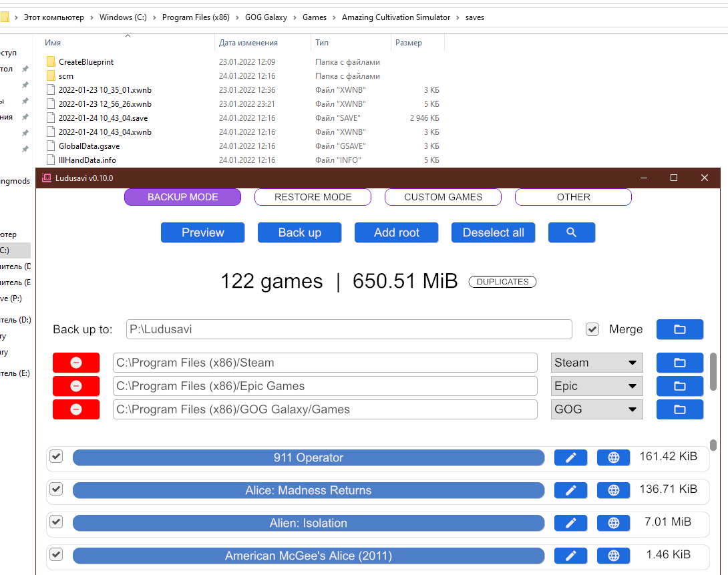Uncheck the Alien: Isolation checkbox
The height and width of the screenshot is (575, 728).
(x=56, y=522)
